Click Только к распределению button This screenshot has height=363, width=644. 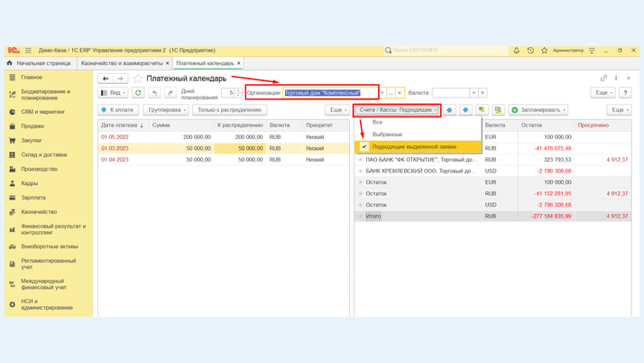point(229,110)
